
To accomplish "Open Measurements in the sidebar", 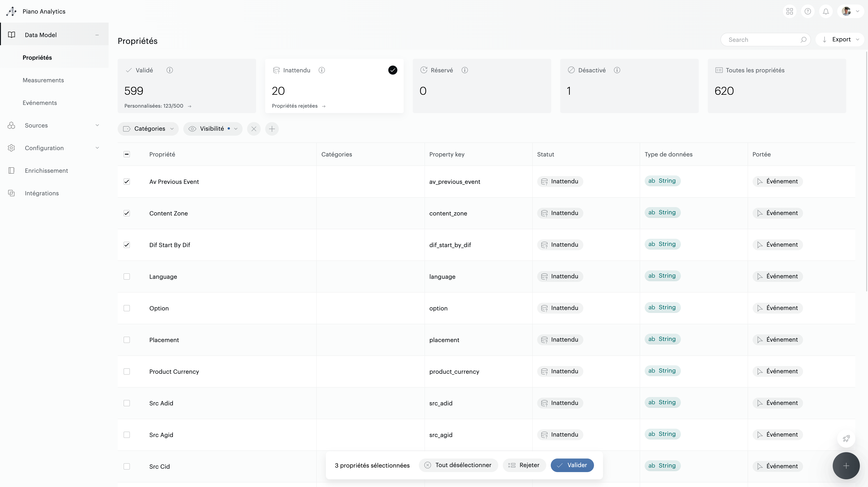I will pos(43,80).
